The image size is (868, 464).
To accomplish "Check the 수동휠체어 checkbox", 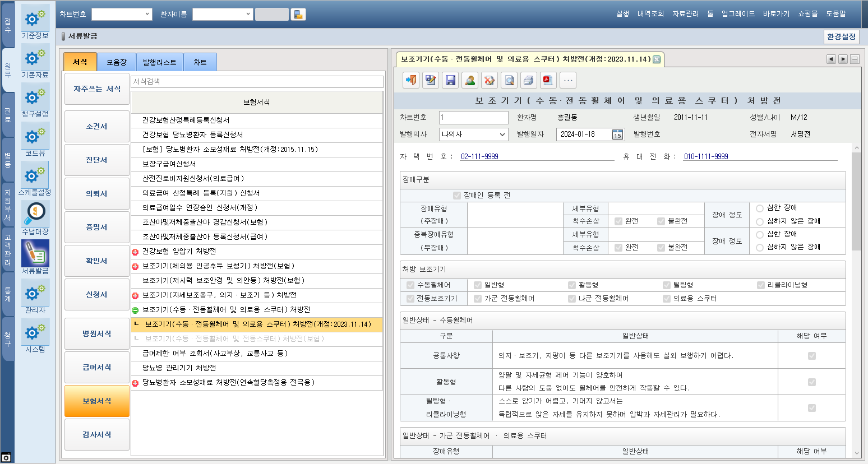I will (410, 285).
